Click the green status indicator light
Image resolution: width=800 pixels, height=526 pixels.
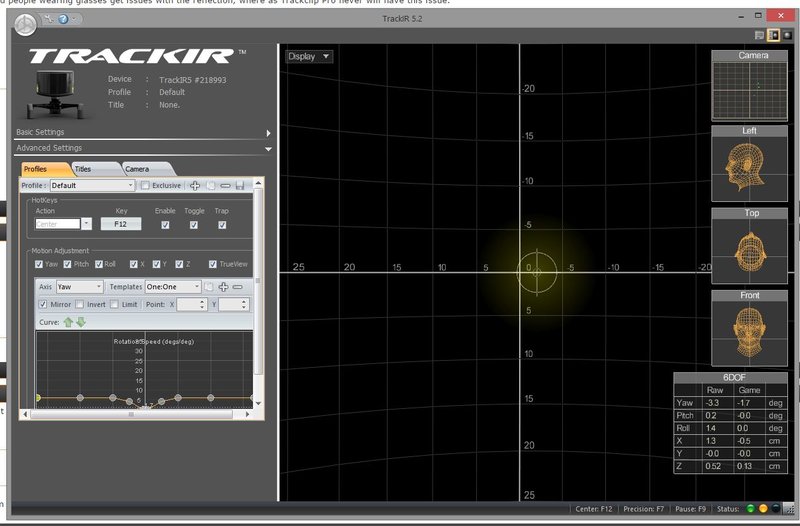click(x=751, y=508)
